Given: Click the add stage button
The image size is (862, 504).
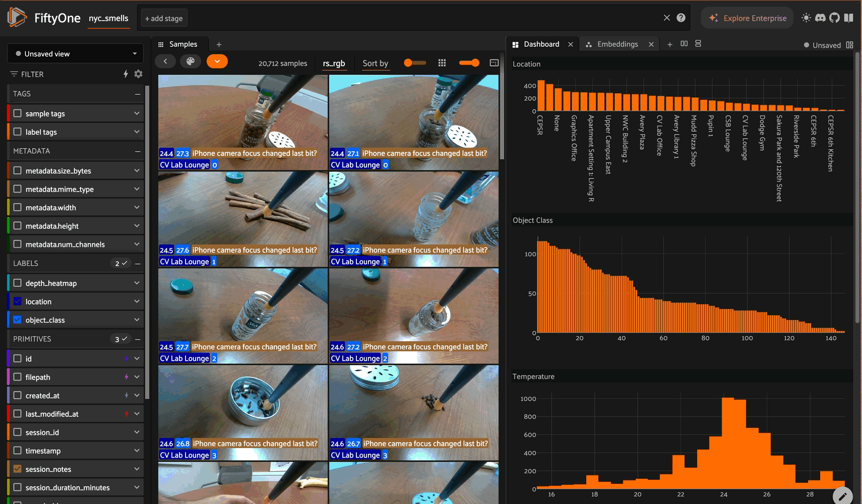Looking at the screenshot, I should click(164, 19).
